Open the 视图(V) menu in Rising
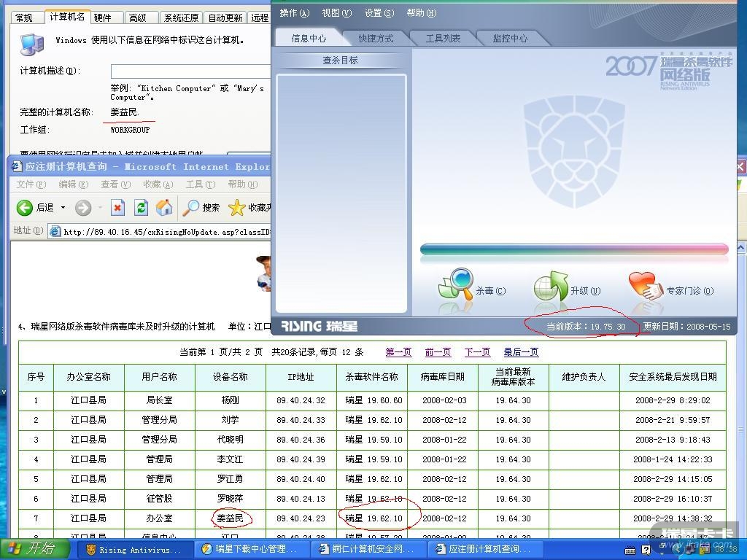The image size is (747, 560). 337,13
